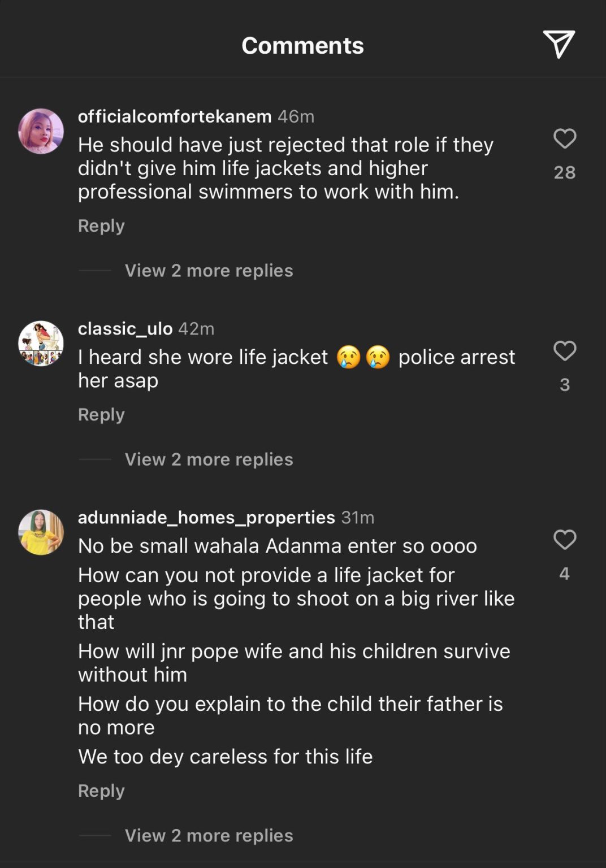
Task: Like officialcomfortekanem's comment
Action: point(564,138)
